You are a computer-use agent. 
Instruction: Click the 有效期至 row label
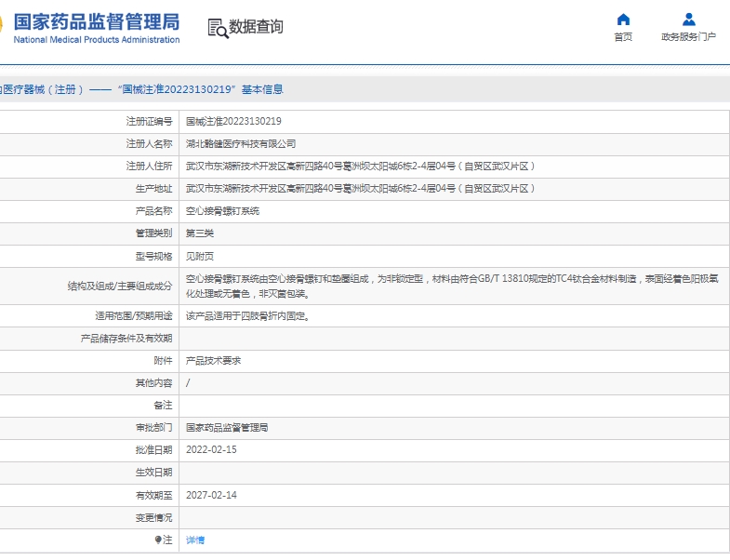pos(153,495)
